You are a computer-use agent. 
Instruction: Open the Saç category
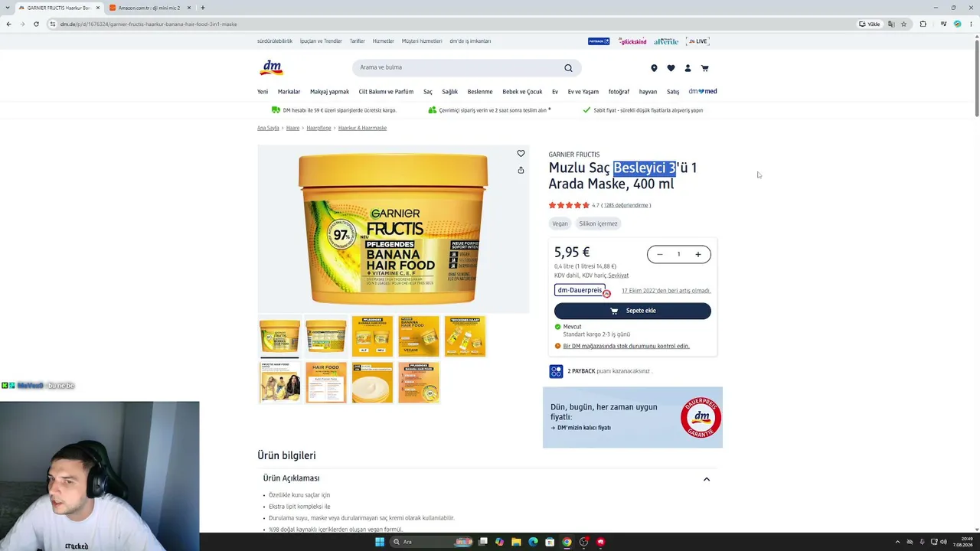428,92
